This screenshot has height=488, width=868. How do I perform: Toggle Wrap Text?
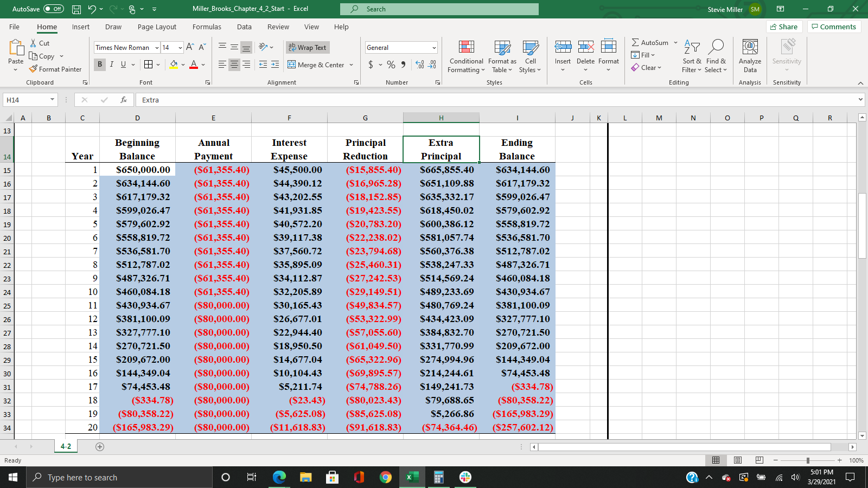tap(308, 48)
